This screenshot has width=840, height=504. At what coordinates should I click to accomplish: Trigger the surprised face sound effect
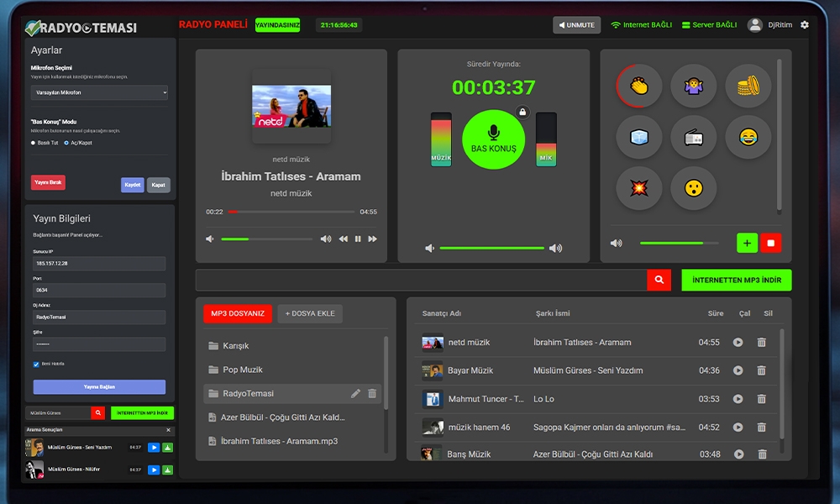(x=693, y=188)
